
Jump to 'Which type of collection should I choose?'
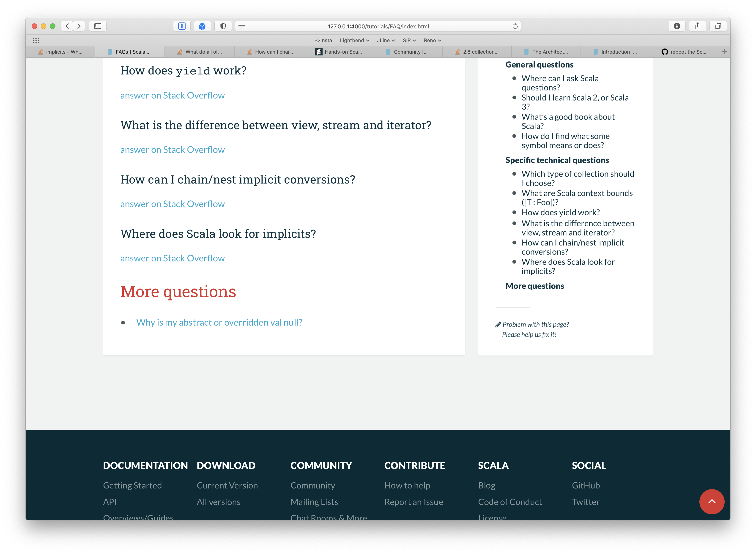[x=578, y=178]
